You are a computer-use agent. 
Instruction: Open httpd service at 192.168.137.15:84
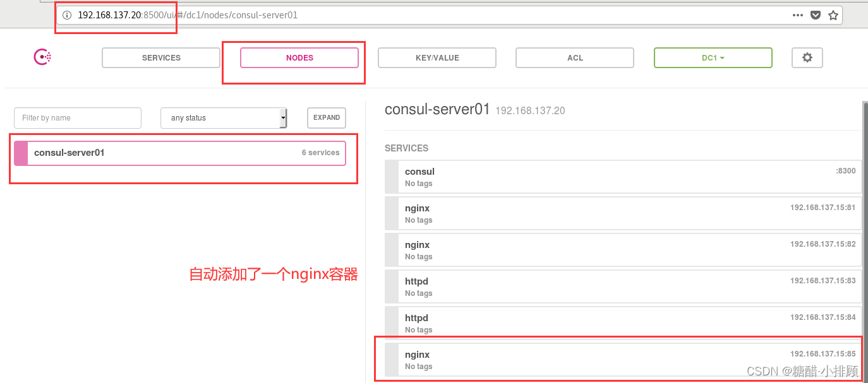coord(623,323)
